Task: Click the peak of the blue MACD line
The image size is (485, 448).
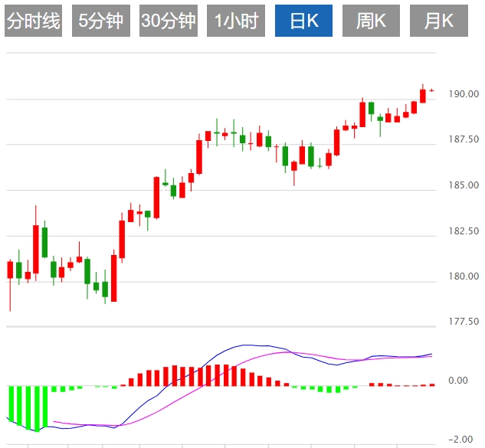Action: (247, 345)
